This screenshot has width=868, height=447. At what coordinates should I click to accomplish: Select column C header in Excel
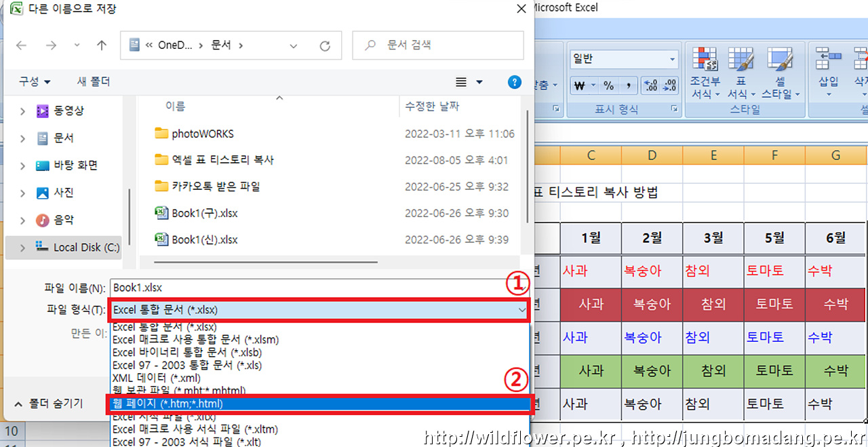(591, 155)
